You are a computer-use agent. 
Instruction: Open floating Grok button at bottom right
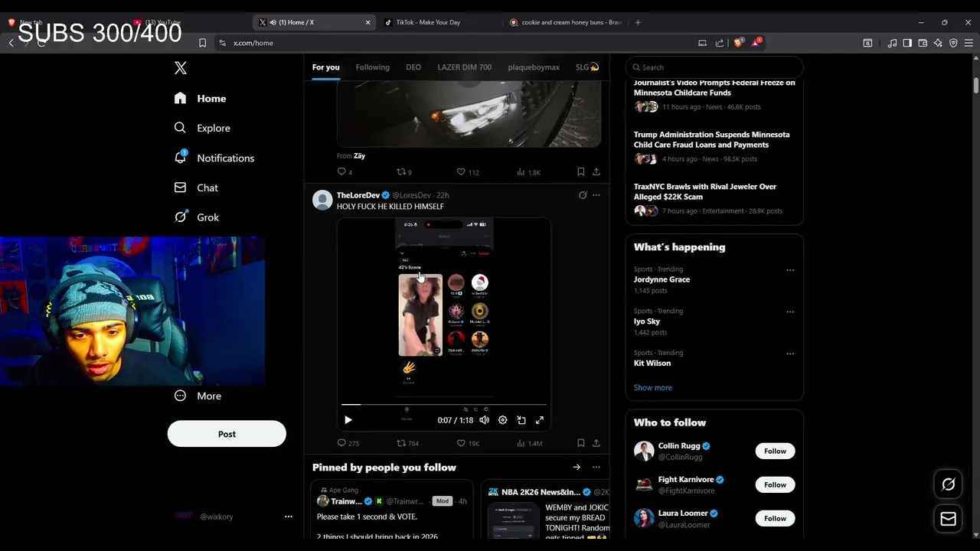coord(949,484)
